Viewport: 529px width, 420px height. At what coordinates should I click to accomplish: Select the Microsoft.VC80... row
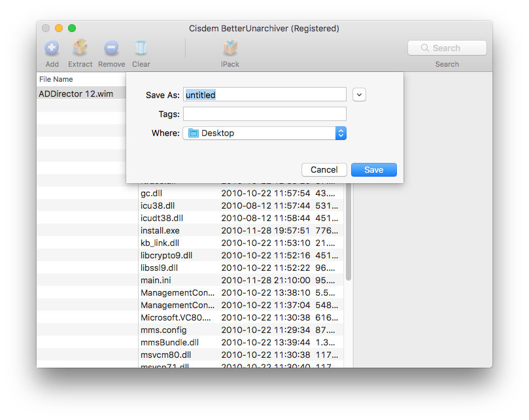point(241,318)
